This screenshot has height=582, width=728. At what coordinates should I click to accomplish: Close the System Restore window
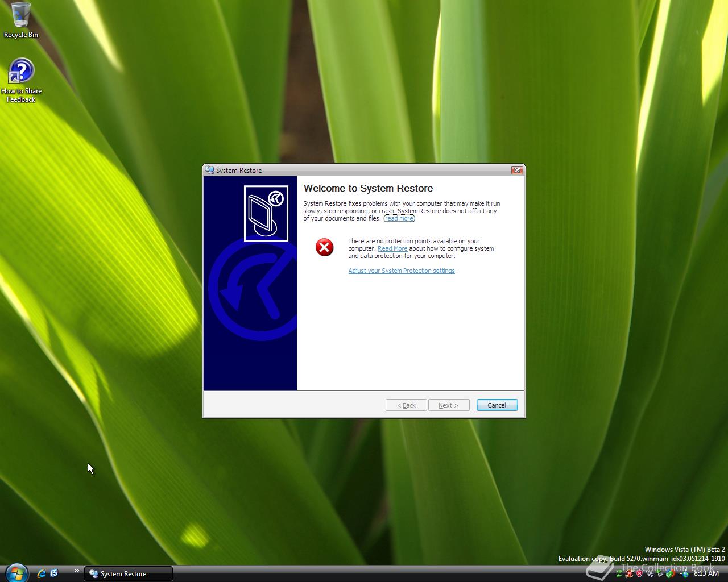(x=516, y=170)
